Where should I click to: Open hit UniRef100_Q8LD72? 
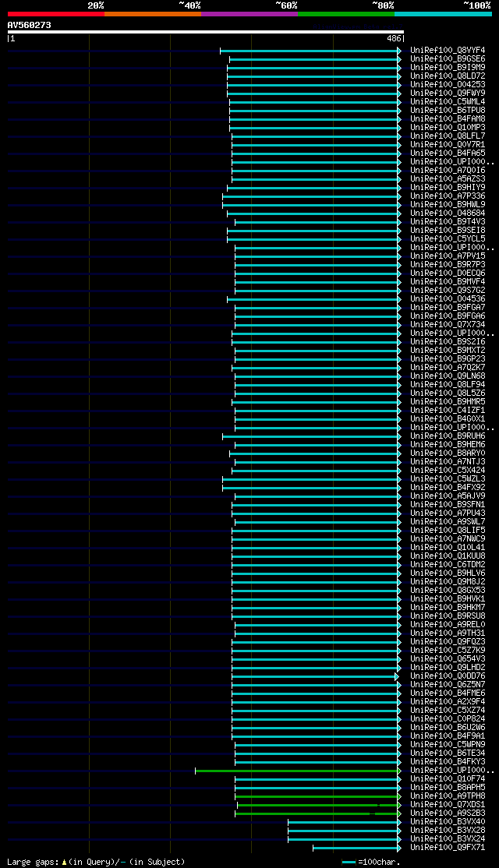tap(448, 76)
